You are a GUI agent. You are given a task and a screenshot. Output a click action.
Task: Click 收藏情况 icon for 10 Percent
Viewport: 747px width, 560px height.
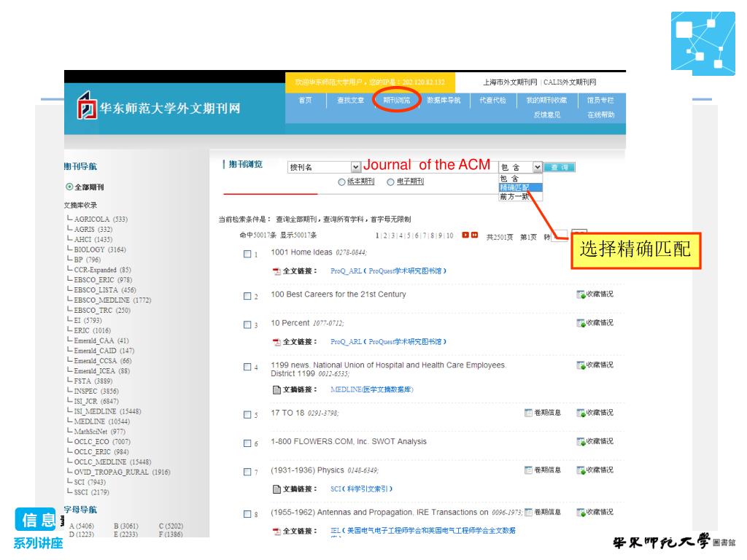[581, 323]
